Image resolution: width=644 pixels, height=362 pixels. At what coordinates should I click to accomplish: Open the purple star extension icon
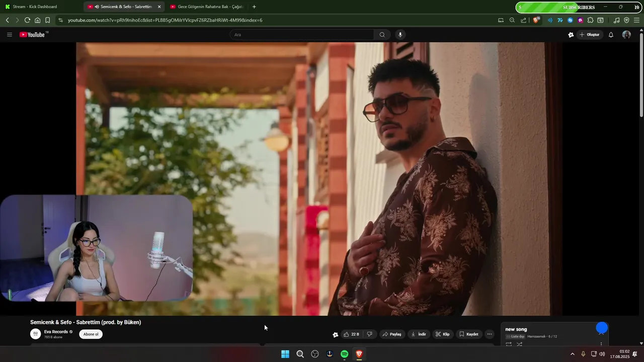(580, 20)
